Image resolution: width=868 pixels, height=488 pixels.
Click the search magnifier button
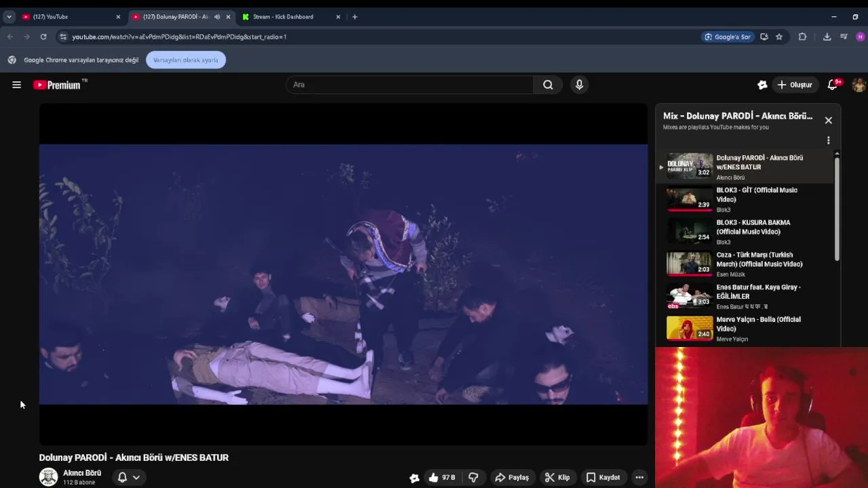(x=548, y=85)
